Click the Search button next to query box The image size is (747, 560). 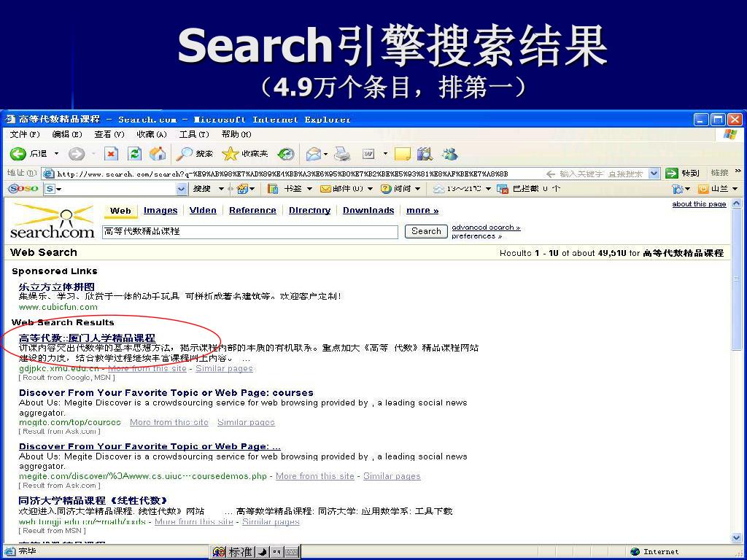(x=426, y=231)
